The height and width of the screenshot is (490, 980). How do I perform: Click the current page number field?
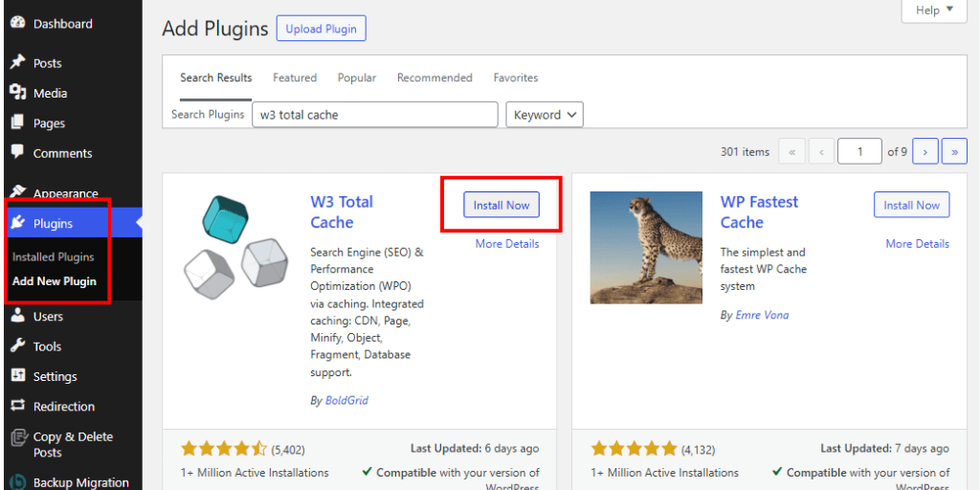860,152
